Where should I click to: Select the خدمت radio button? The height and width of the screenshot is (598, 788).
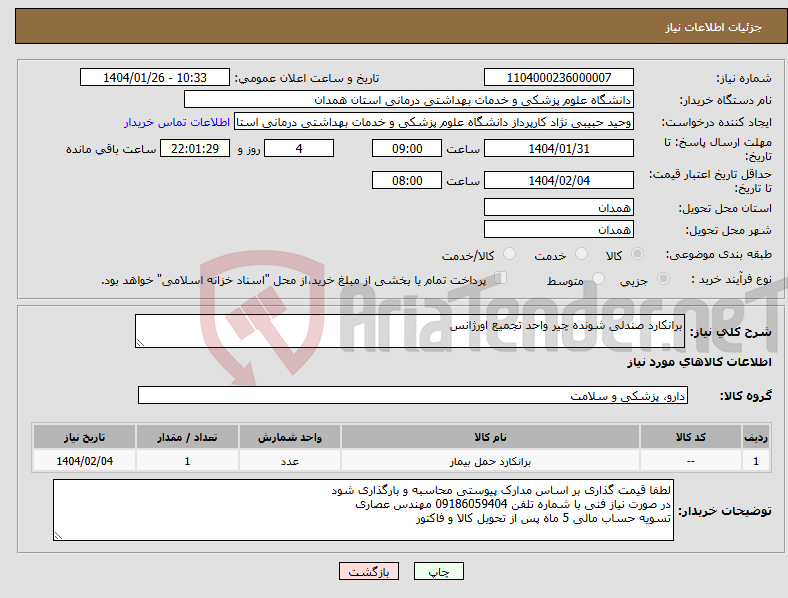point(581,254)
